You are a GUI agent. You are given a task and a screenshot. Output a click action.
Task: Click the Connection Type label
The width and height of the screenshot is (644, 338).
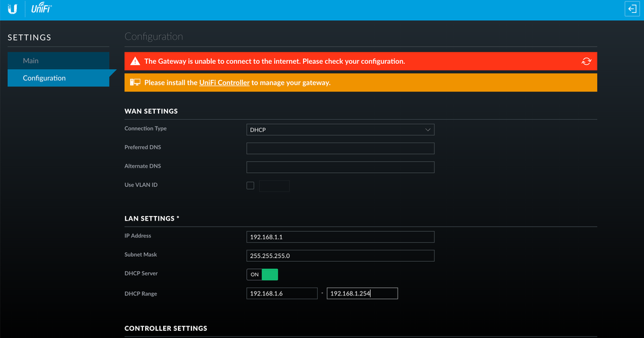[x=146, y=128]
